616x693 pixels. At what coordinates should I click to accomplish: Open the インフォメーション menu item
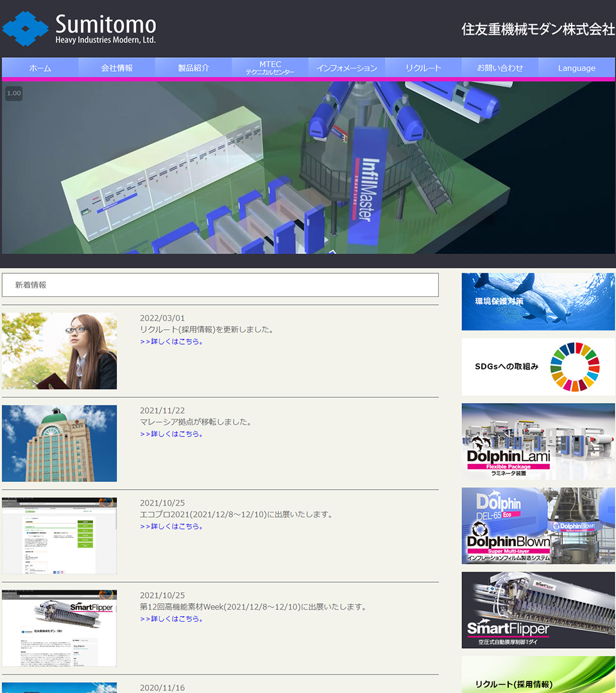tap(347, 68)
